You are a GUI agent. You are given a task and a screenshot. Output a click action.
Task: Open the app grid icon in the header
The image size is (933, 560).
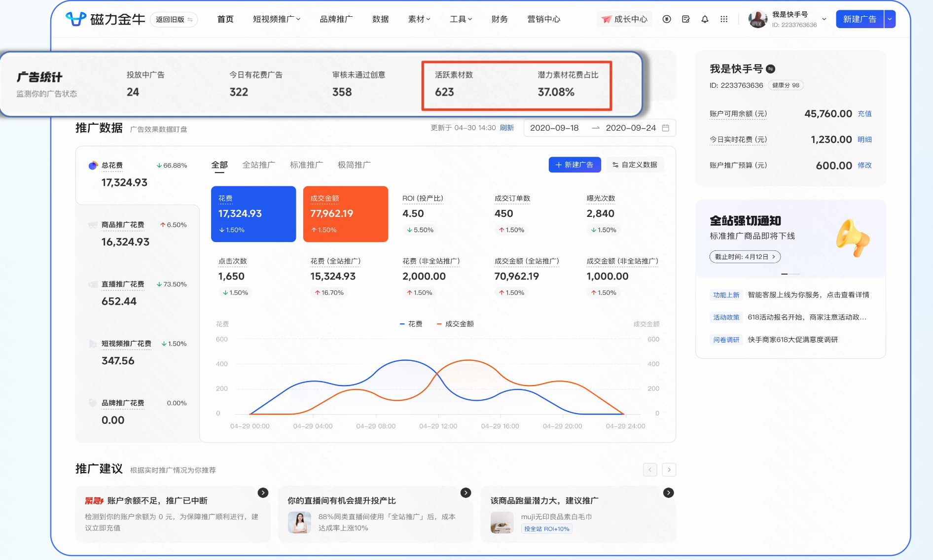(x=724, y=19)
